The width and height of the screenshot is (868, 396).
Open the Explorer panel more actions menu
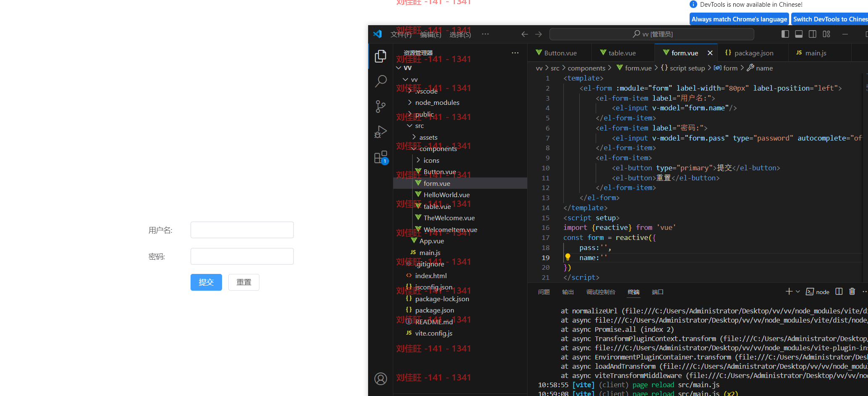point(515,53)
